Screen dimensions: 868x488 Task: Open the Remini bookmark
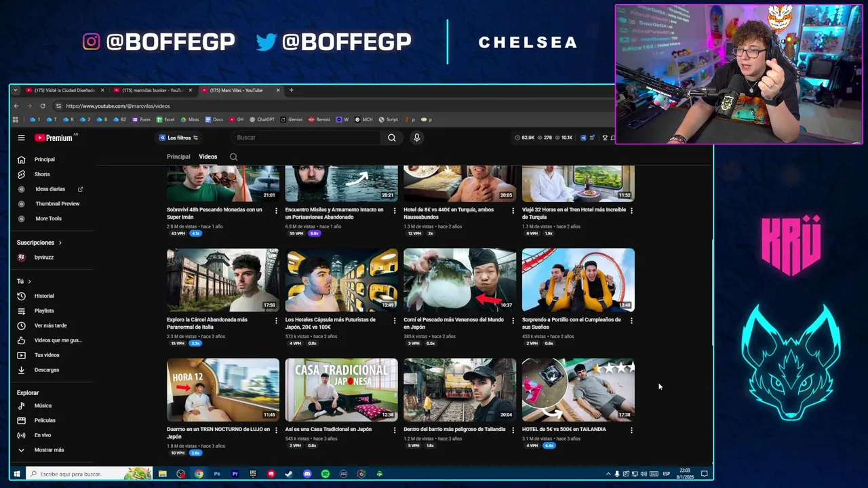tap(319, 119)
